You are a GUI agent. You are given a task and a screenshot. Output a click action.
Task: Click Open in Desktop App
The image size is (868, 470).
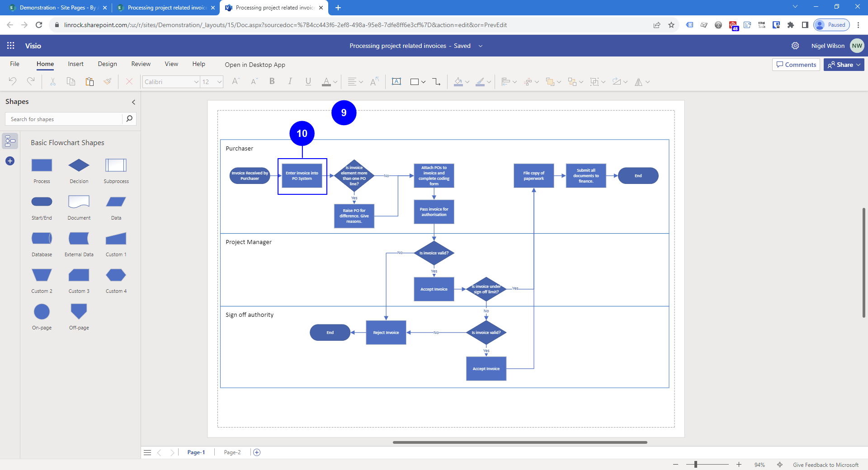[x=255, y=65]
